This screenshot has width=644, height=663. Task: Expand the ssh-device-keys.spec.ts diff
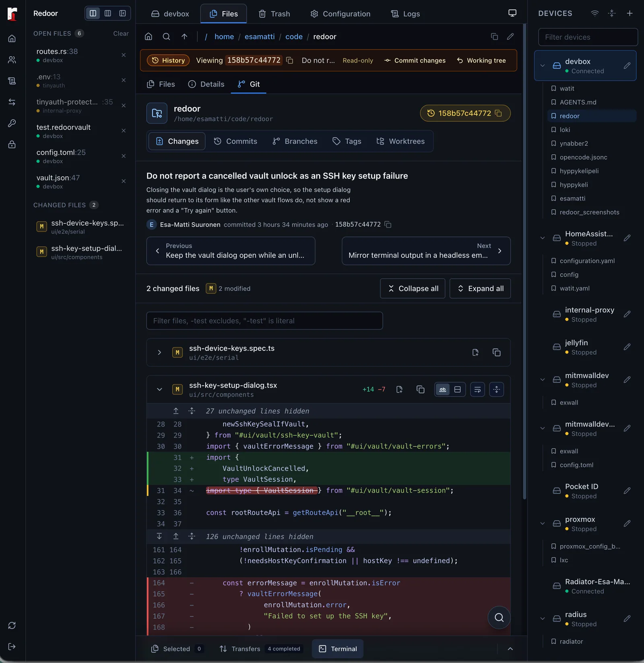pyautogui.click(x=159, y=352)
